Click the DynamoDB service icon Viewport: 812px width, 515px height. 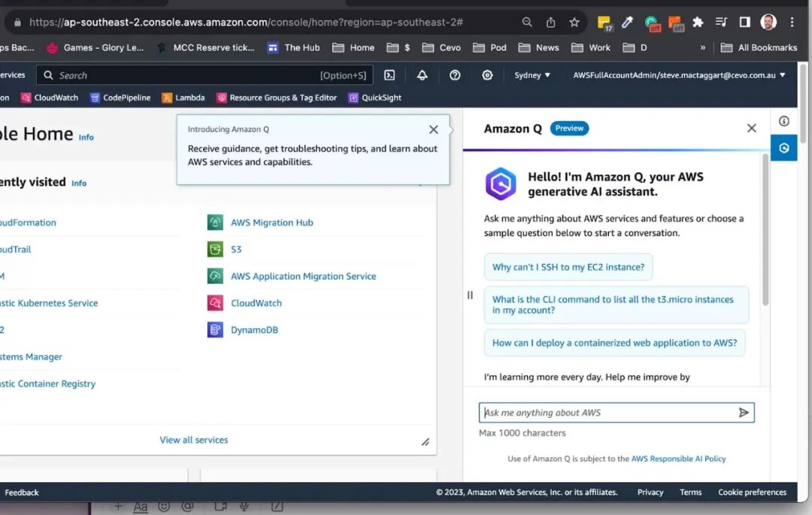pyautogui.click(x=215, y=330)
